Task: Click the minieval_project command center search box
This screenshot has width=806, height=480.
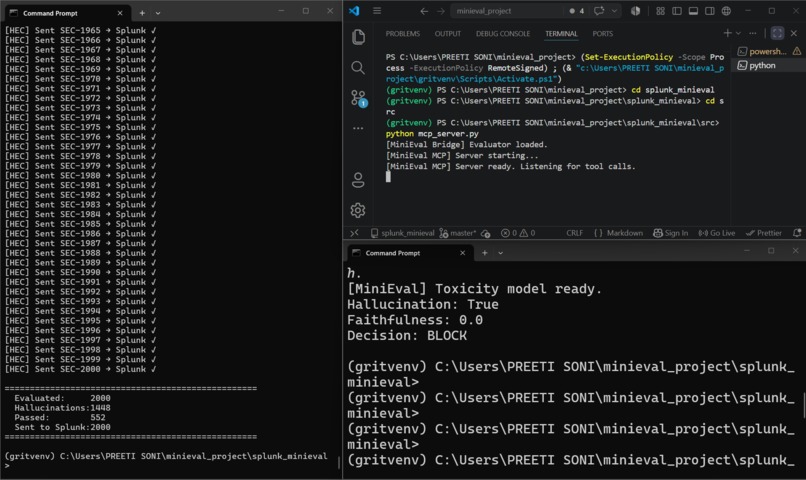Action: click(x=506, y=11)
